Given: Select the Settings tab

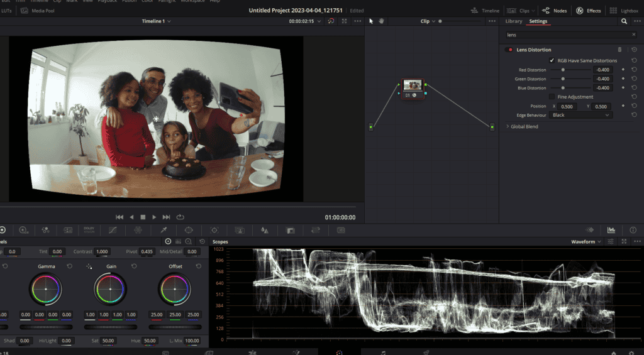Looking at the screenshot, I should (x=538, y=21).
